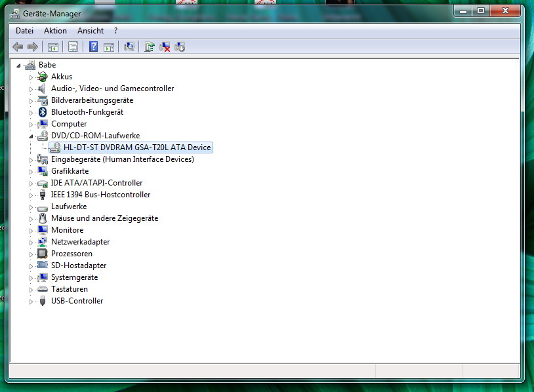The height and width of the screenshot is (392, 534).
Task: Click the DVD drive device icon
Action: (x=55, y=147)
